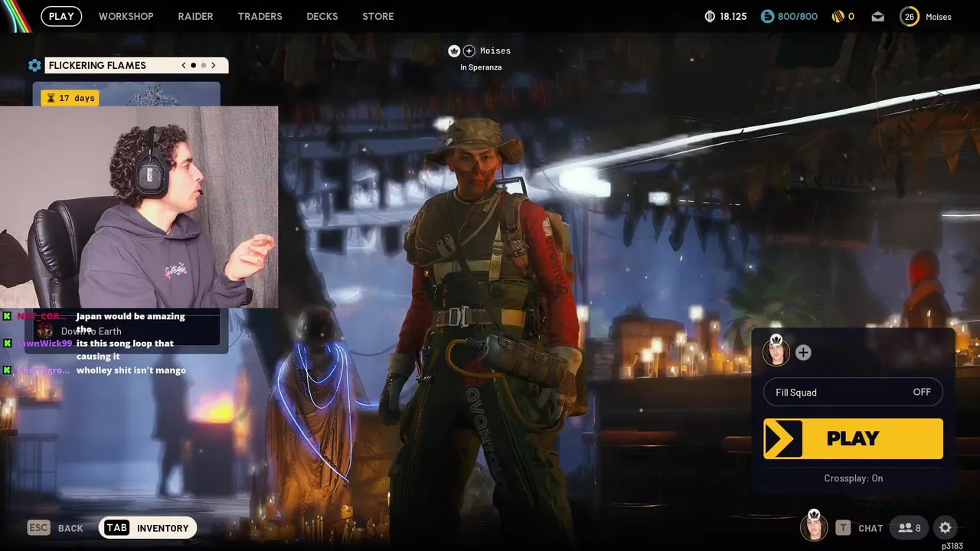Select the first event page dot
This screenshot has width=980, height=551.
[x=193, y=65]
